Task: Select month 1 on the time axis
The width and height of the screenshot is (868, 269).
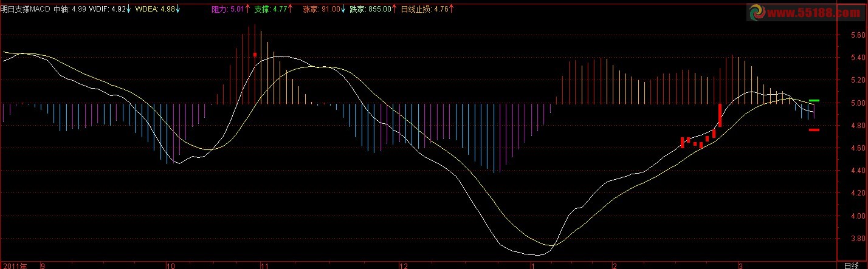Action: [532, 265]
